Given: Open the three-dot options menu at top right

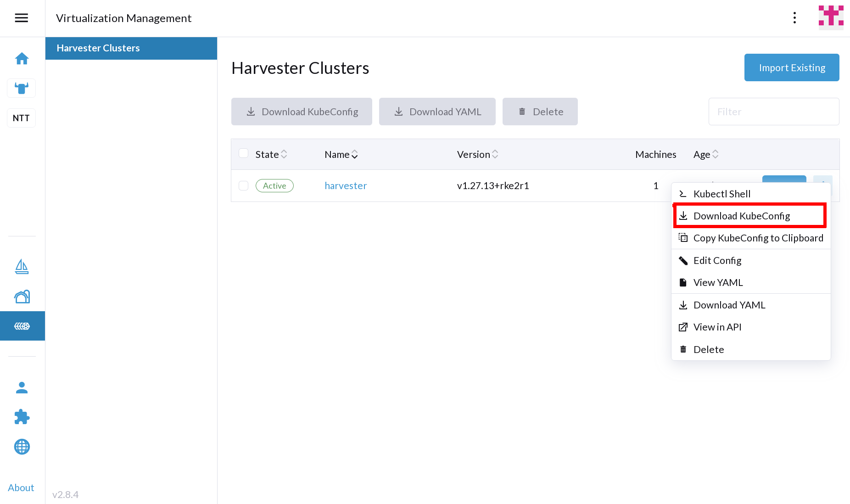Looking at the screenshot, I should [x=794, y=17].
